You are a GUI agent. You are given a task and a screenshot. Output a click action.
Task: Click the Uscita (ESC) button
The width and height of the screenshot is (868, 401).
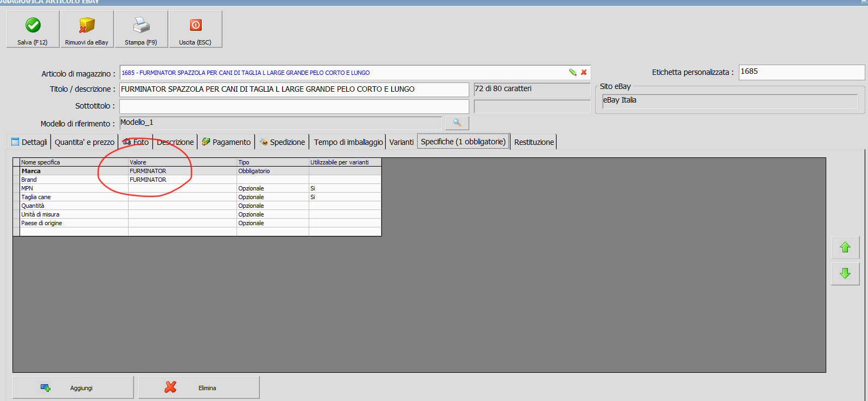point(195,29)
